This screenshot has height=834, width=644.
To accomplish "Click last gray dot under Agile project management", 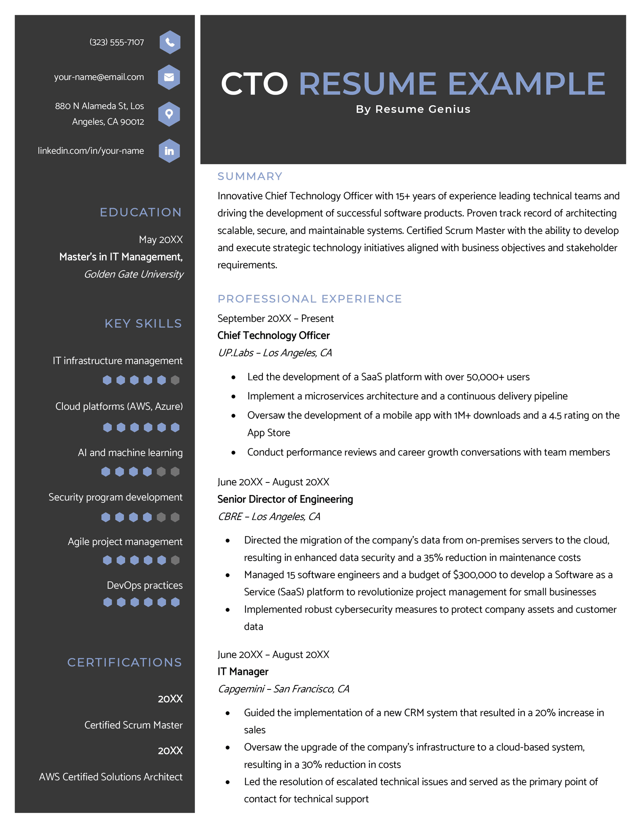I will [175, 560].
